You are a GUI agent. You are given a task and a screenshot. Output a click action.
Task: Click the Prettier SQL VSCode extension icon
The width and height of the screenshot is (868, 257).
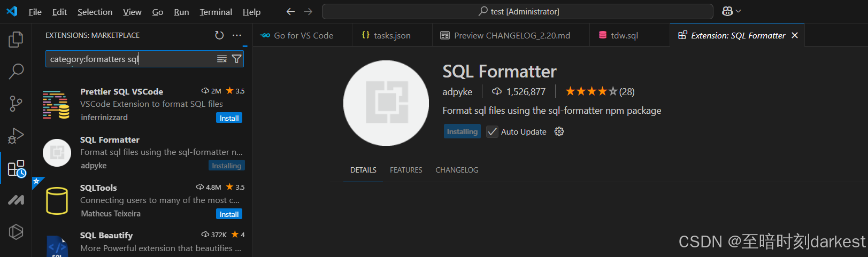pos(56,105)
